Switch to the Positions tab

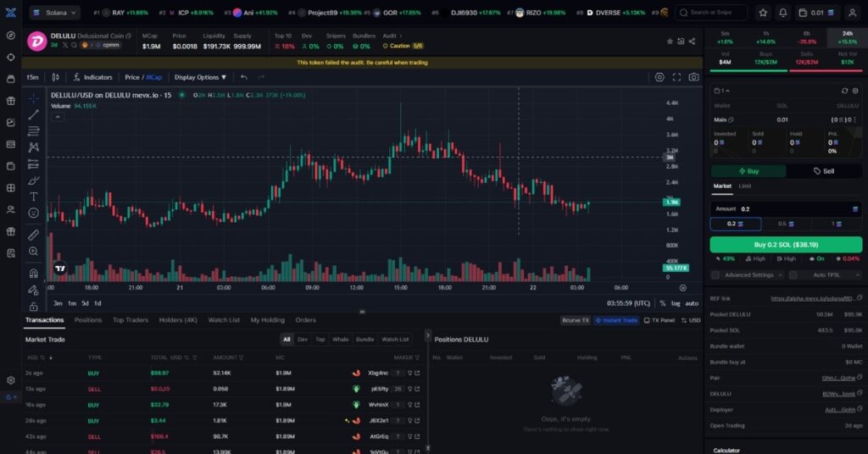(88, 320)
